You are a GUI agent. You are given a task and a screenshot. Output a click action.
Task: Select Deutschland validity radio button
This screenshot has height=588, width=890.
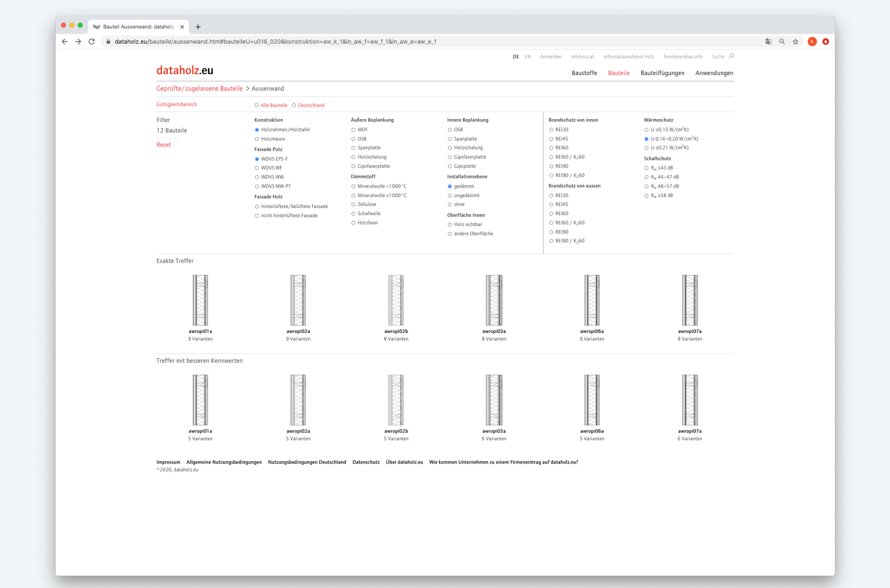click(x=294, y=105)
